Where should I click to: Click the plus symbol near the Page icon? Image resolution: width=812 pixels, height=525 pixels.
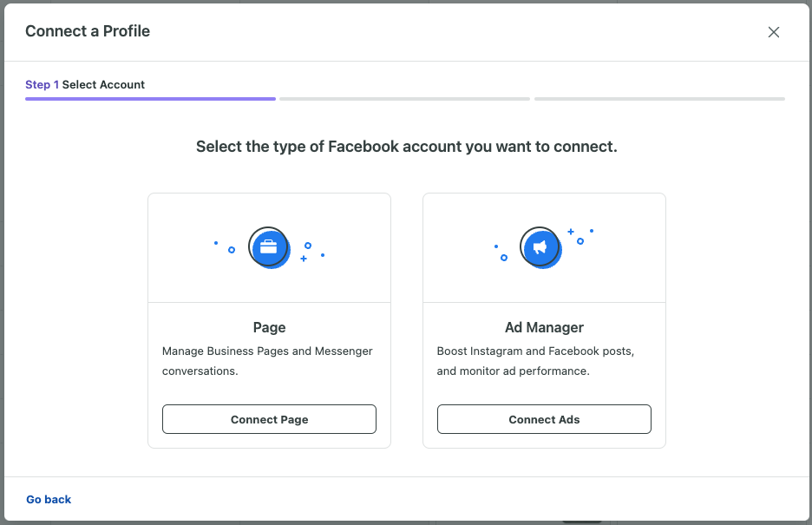point(305,256)
